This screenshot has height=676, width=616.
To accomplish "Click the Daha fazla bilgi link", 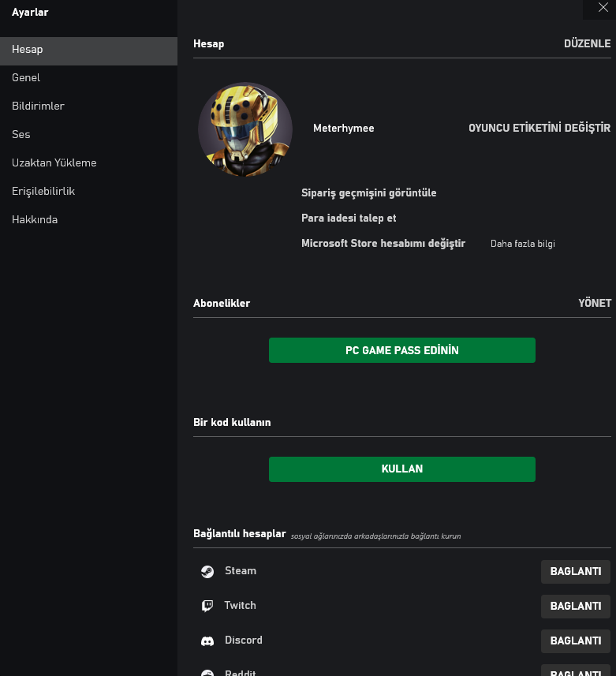I will point(522,244).
